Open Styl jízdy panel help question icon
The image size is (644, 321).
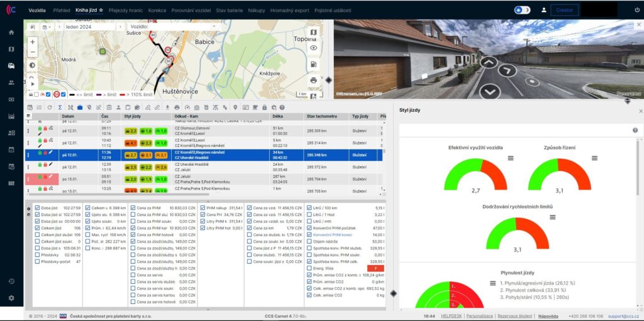click(x=635, y=130)
